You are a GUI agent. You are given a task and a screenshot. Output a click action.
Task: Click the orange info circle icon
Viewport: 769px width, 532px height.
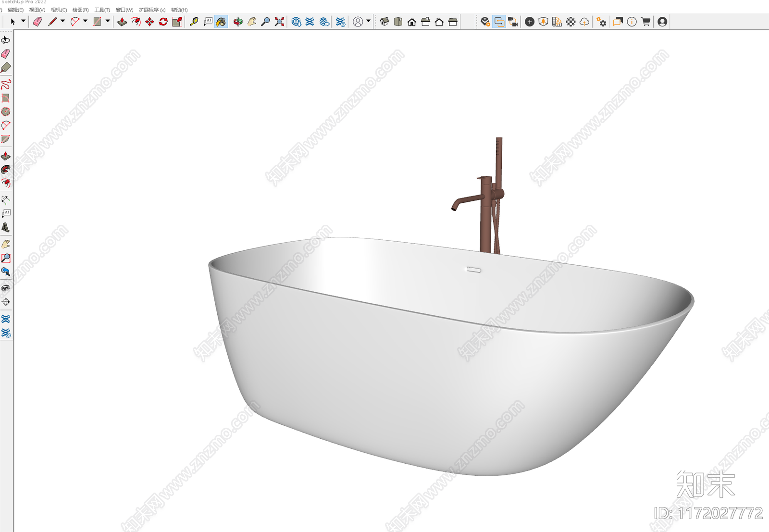632,22
